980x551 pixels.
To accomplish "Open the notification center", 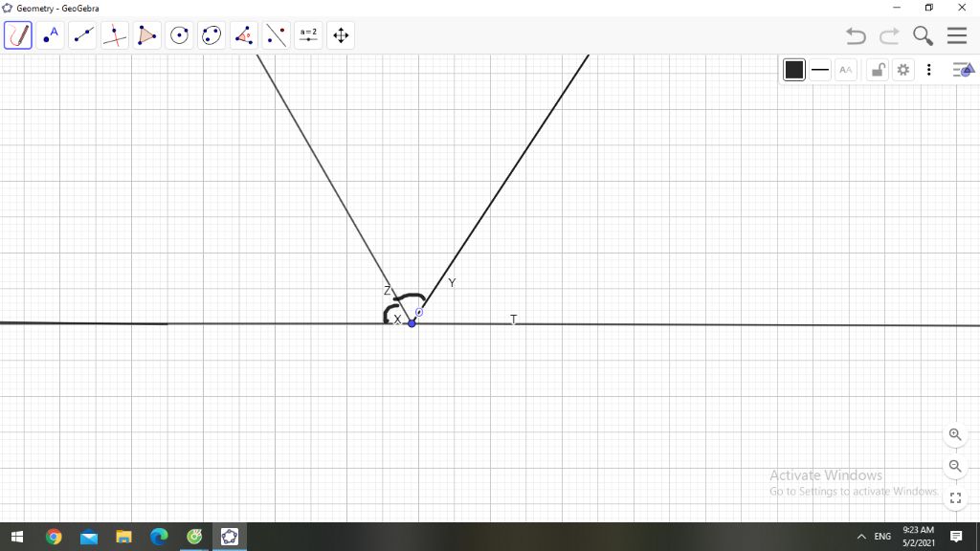I will 956,537.
